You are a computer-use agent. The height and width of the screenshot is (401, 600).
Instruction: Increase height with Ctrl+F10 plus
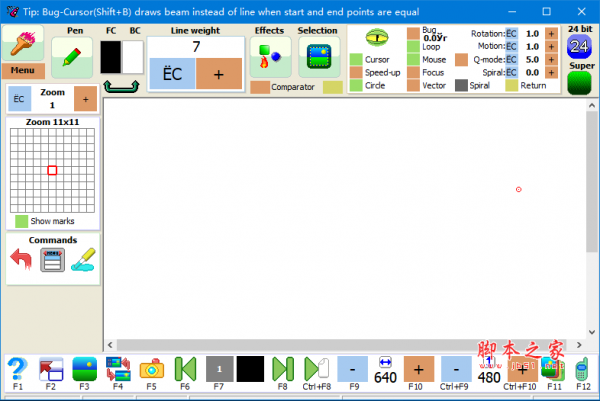pos(522,369)
